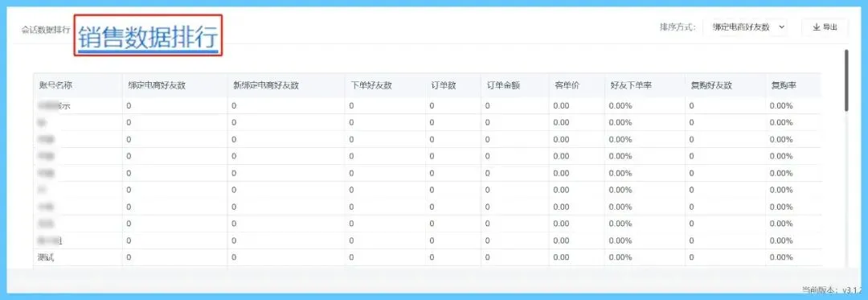The width and height of the screenshot is (868, 300).
Task: Click the 客单价 column header
Action: [567, 85]
